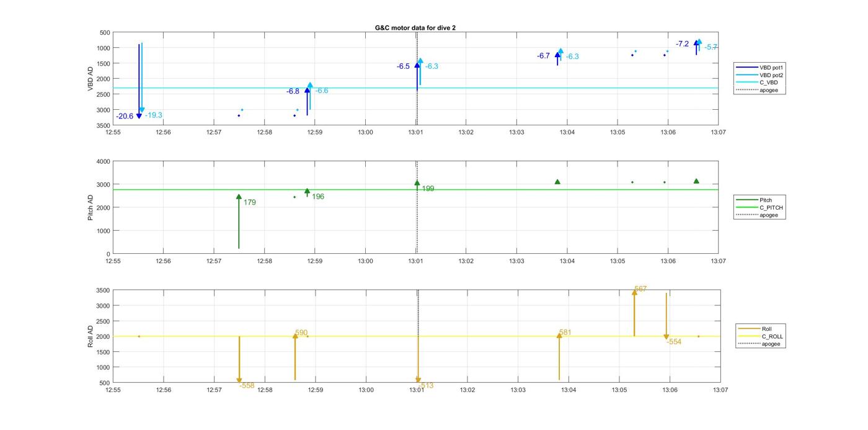Click the "13:07" tick below the Roll plot

720,390
